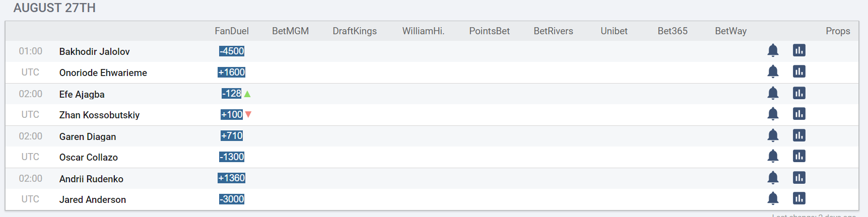Open fighter name Oscar Collazo
The width and height of the screenshot is (868, 217).
(x=89, y=157)
